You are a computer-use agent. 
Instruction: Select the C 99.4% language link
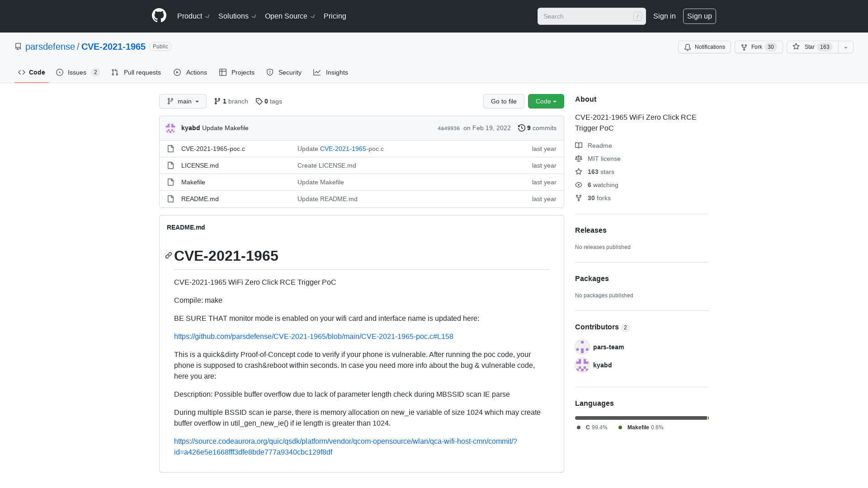[x=592, y=427]
